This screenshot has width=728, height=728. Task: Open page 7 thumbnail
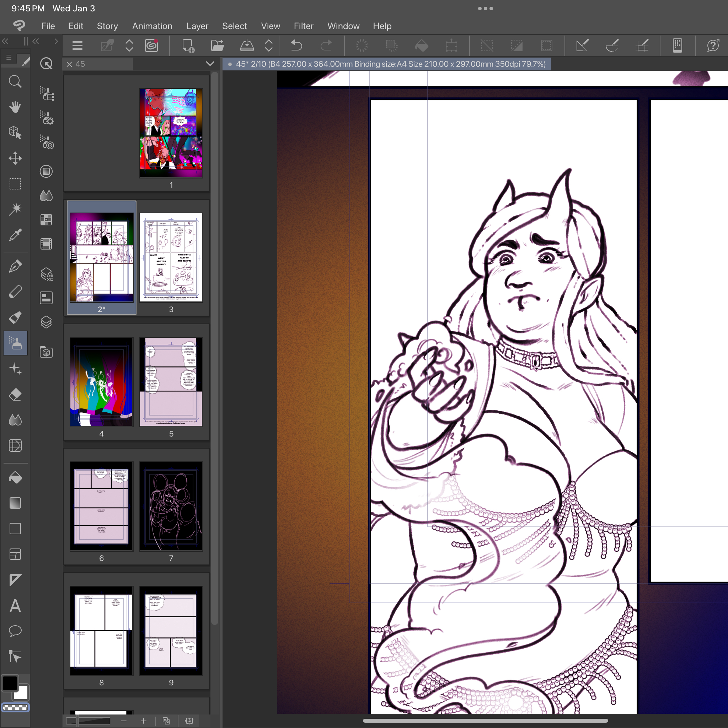tap(171, 506)
